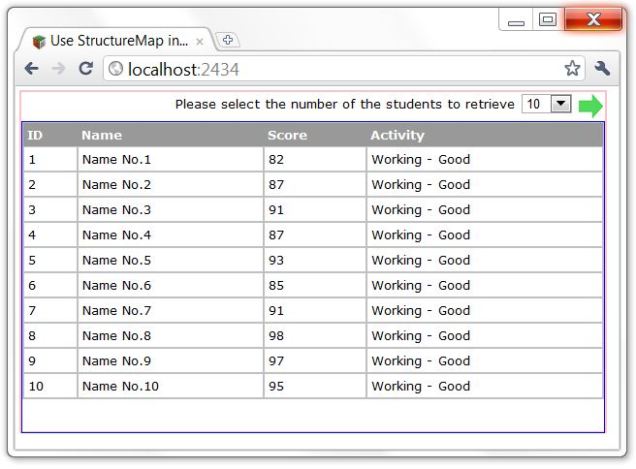This screenshot has width=636, height=469.
Task: Click ID cell 10
Action: 50,386
